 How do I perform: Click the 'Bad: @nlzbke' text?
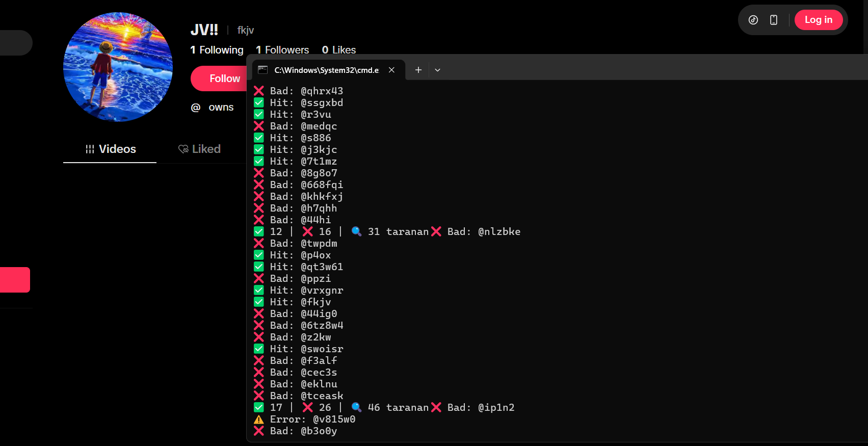[x=484, y=231]
